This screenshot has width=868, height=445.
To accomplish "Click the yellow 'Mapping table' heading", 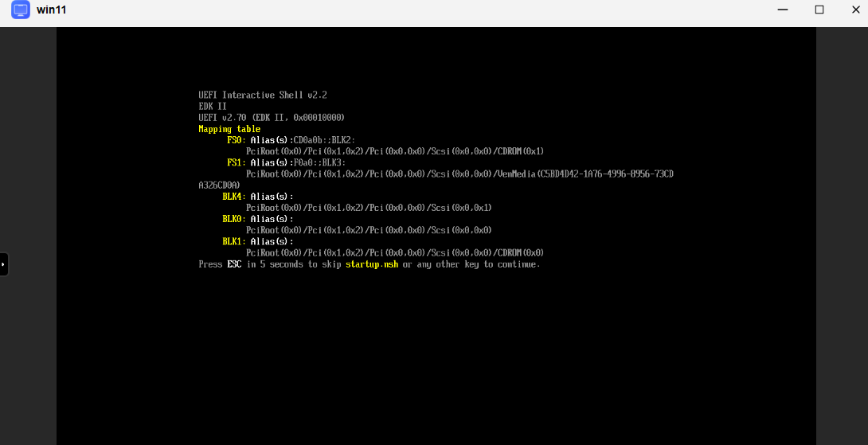I will pos(229,129).
